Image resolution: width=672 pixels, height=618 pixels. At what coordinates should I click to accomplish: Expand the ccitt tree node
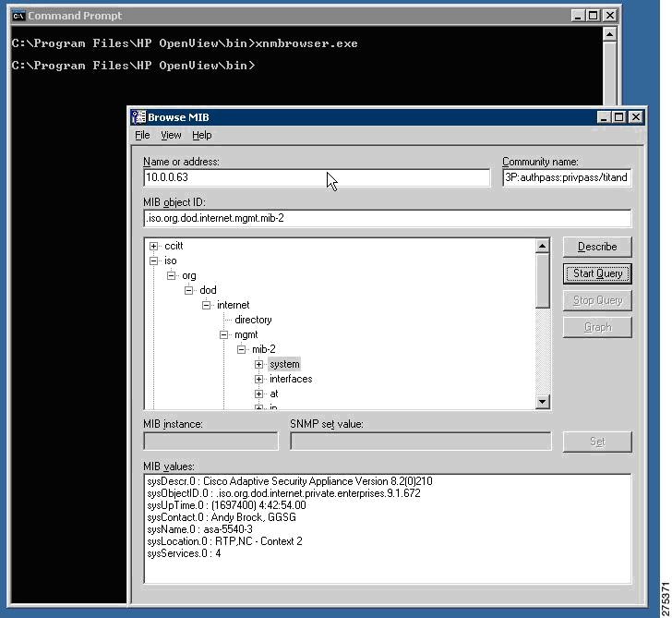tap(153, 246)
